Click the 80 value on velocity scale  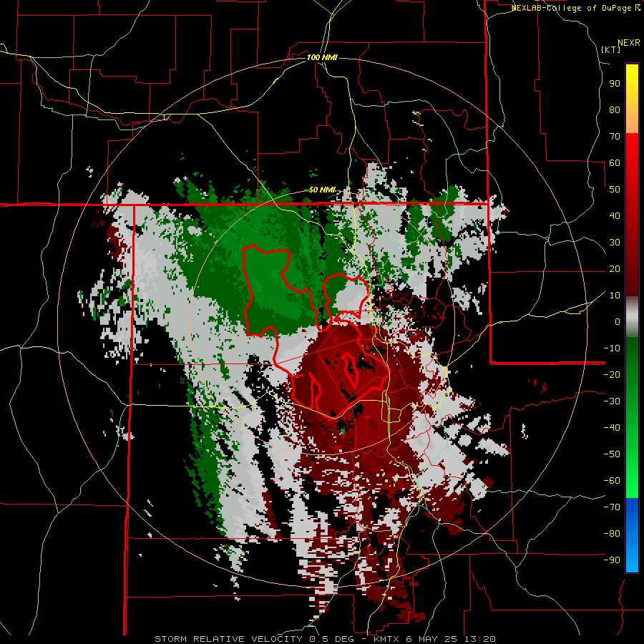tap(615, 110)
